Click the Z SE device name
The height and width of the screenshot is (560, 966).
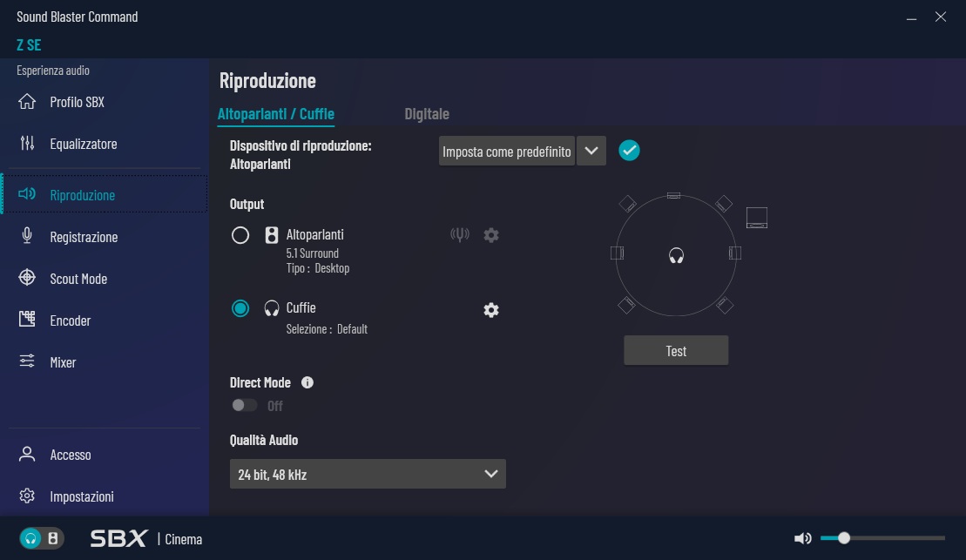pos(29,44)
